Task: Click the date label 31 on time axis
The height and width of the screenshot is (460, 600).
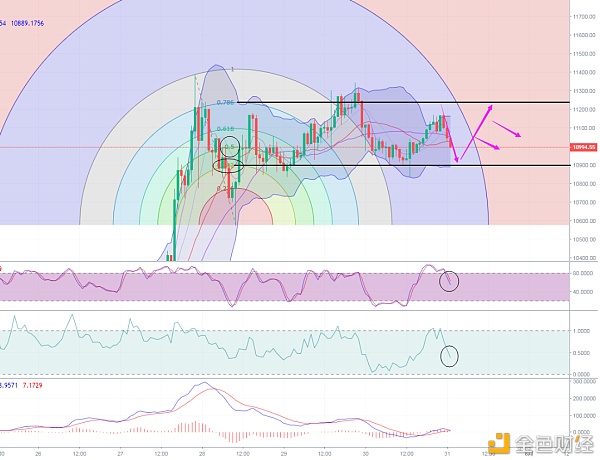Action: (447, 453)
